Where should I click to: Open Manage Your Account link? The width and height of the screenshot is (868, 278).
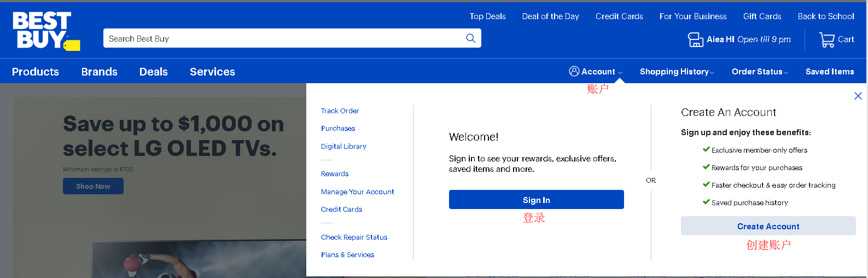pos(357,192)
